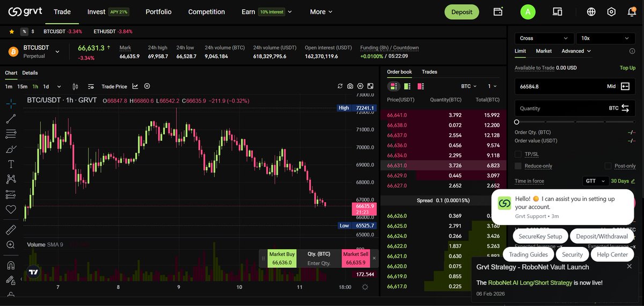Edit the 30 Days expiry pencil

click(633, 181)
